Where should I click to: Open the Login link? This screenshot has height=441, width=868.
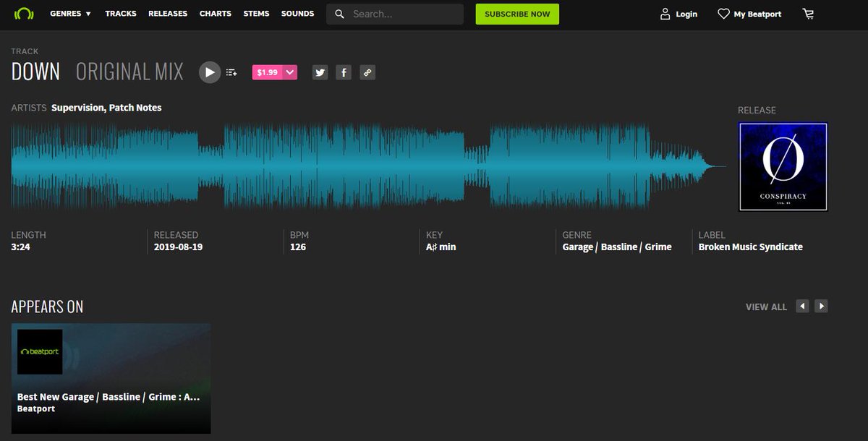pos(686,14)
